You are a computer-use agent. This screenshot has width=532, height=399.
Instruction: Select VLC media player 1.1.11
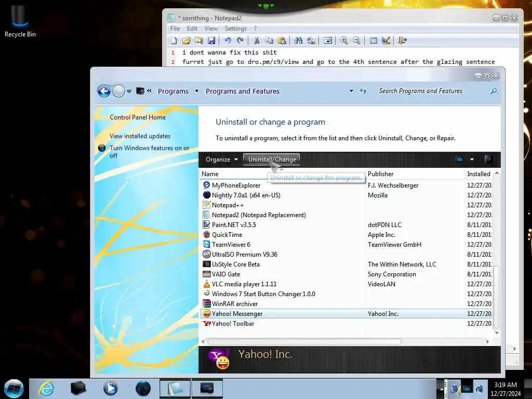[347, 284]
